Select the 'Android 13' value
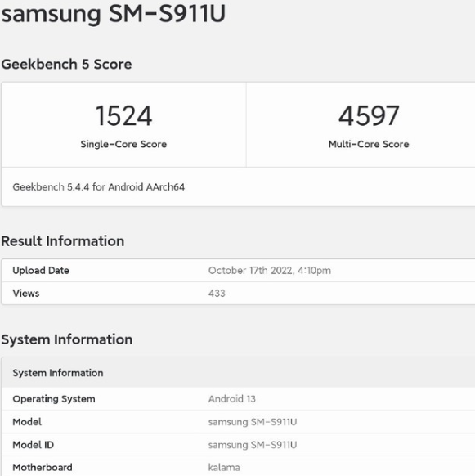The height and width of the screenshot is (476, 475). click(232, 398)
